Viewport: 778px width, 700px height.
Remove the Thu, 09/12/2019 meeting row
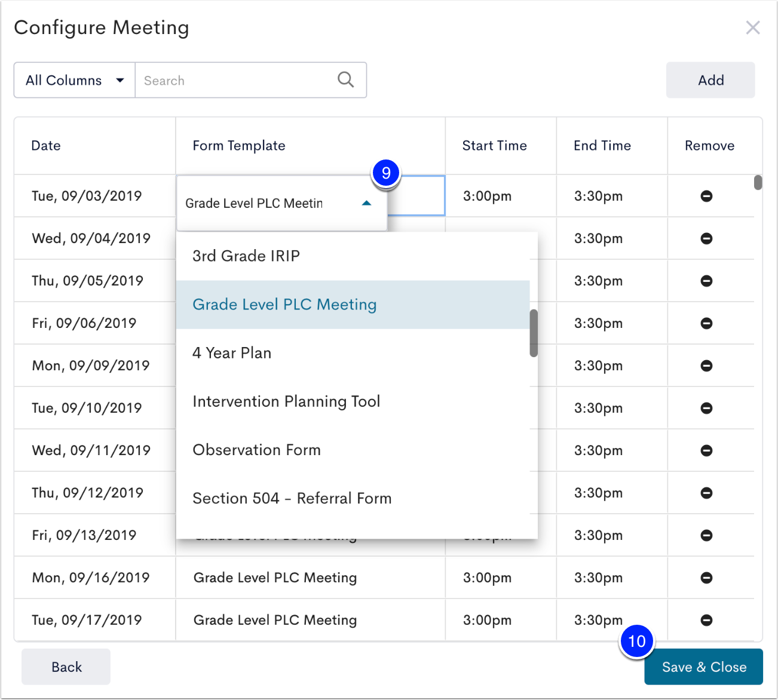(706, 493)
